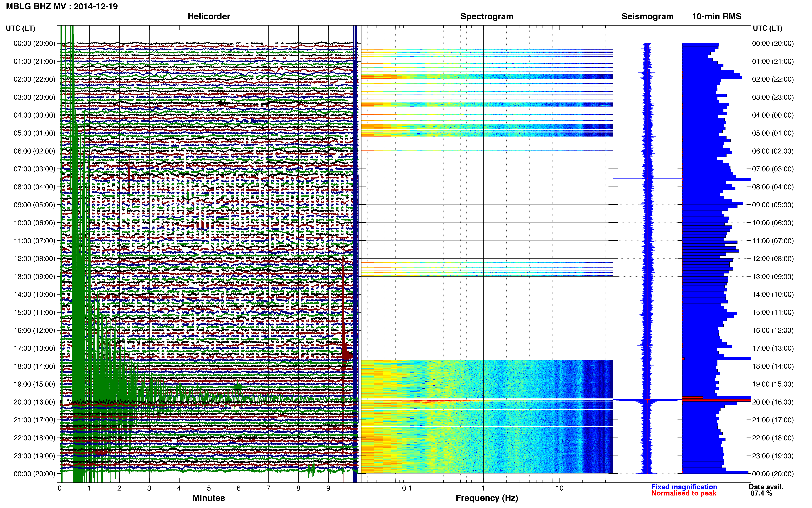The height and width of the screenshot is (508, 812).
Task: Click the title MBLG BHZ MV : 2014-12-19
Action: click(62, 6)
